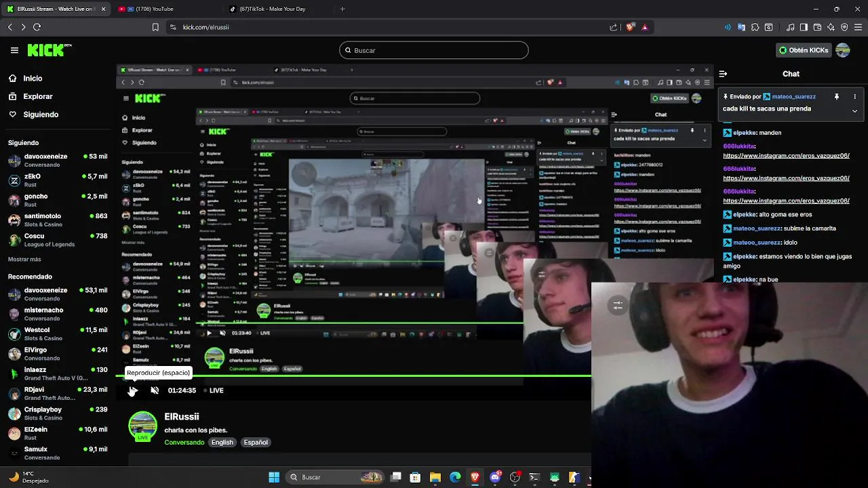Viewport: 868px width, 488px height.
Task: Open the Google Translate extension
Action: click(x=741, y=27)
